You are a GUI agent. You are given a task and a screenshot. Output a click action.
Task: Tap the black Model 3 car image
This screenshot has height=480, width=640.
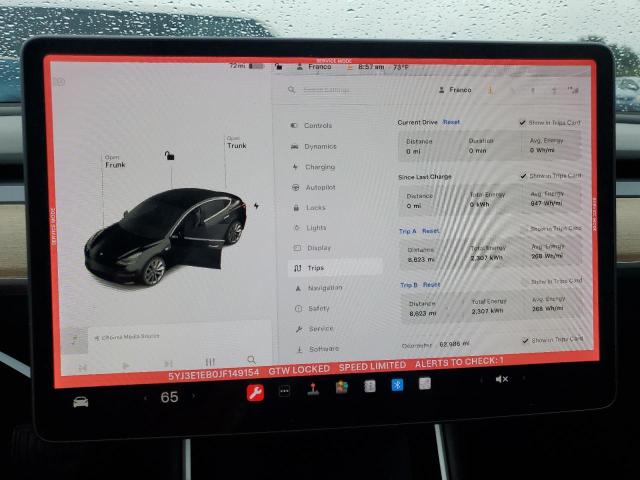coord(165,236)
